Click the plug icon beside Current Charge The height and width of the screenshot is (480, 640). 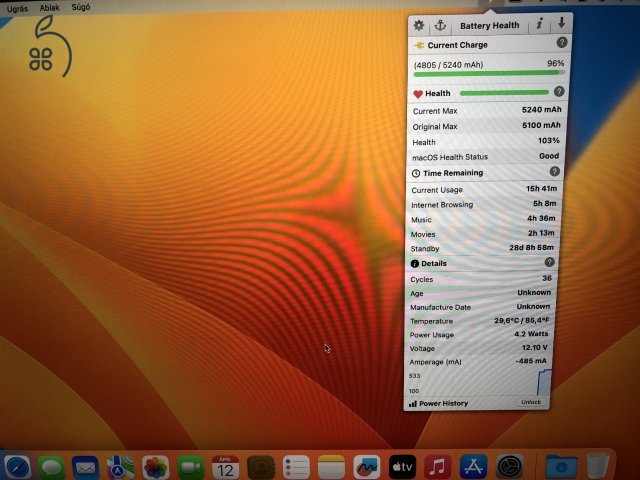[419, 45]
